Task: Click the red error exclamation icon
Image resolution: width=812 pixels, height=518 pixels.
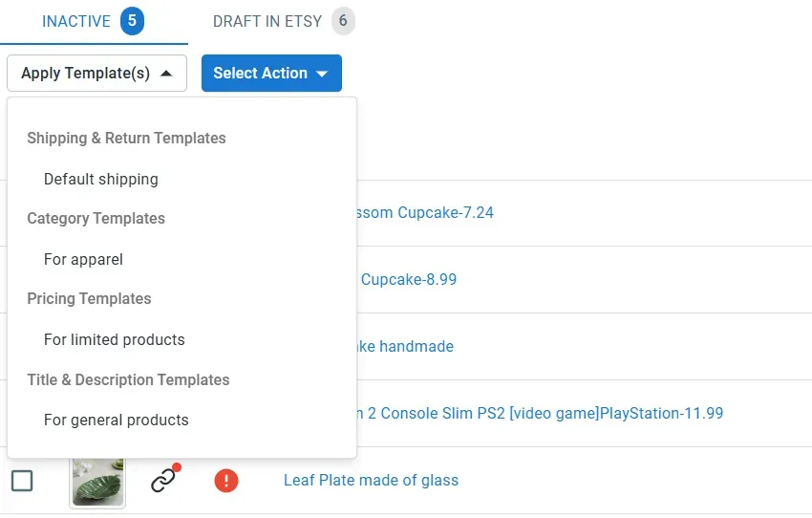Action: [226, 481]
